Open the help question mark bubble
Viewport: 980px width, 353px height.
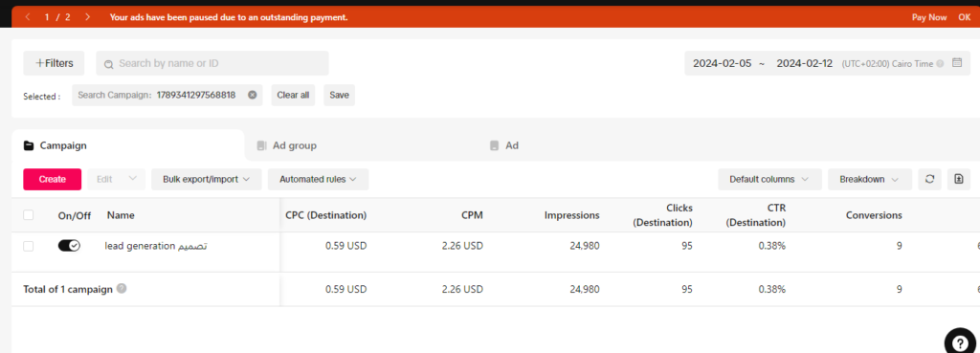pos(961,342)
